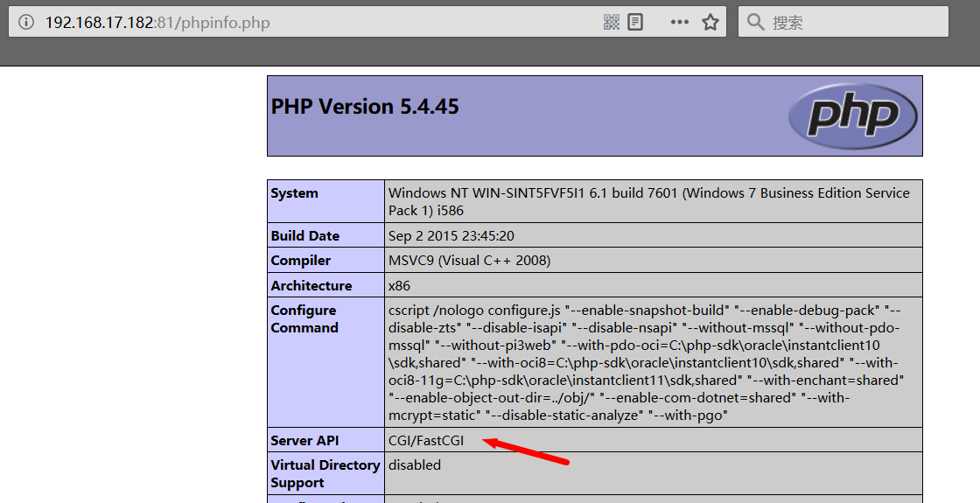Click the site information icon in address bar
Screen dimensions: 980x503
[x=26, y=22]
